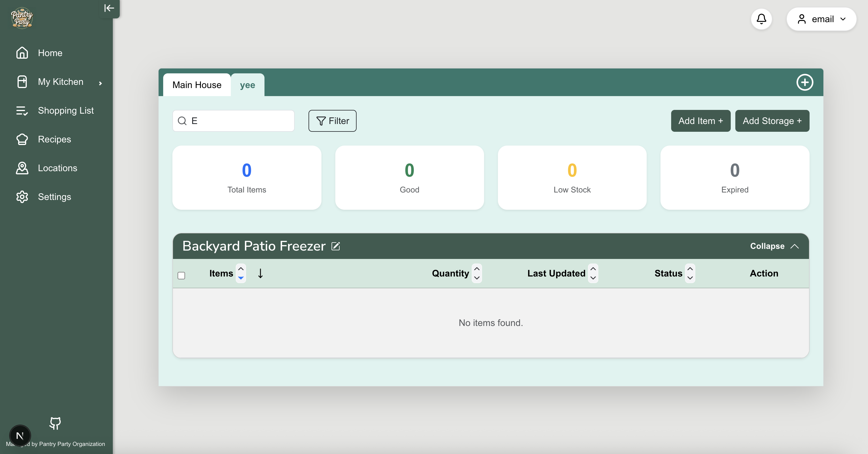This screenshot has height=454, width=868.
Task: Sort by the Items column
Action: click(x=241, y=273)
